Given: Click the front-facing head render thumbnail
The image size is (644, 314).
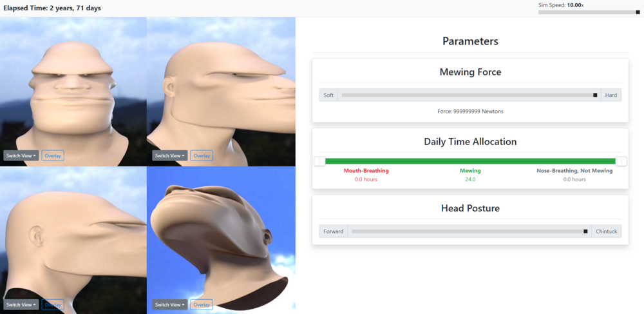Looking at the screenshot, I should (73, 92).
